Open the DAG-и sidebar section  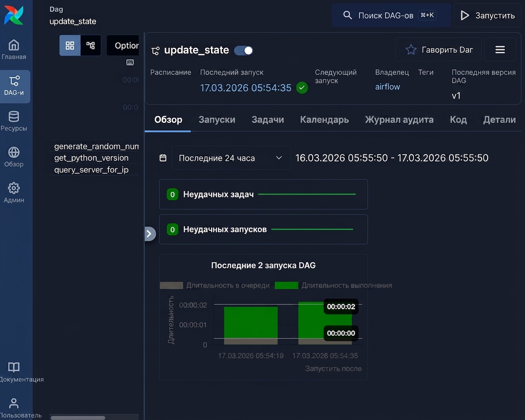[x=15, y=86]
